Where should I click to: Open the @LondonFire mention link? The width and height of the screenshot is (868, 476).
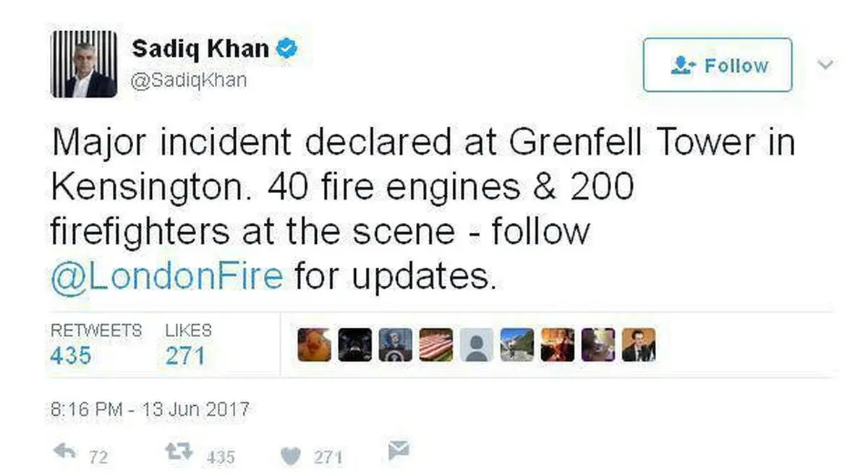click(x=167, y=276)
